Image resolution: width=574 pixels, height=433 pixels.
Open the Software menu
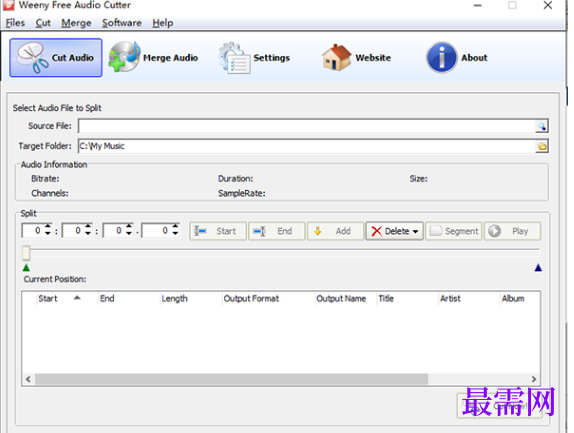coord(122,23)
